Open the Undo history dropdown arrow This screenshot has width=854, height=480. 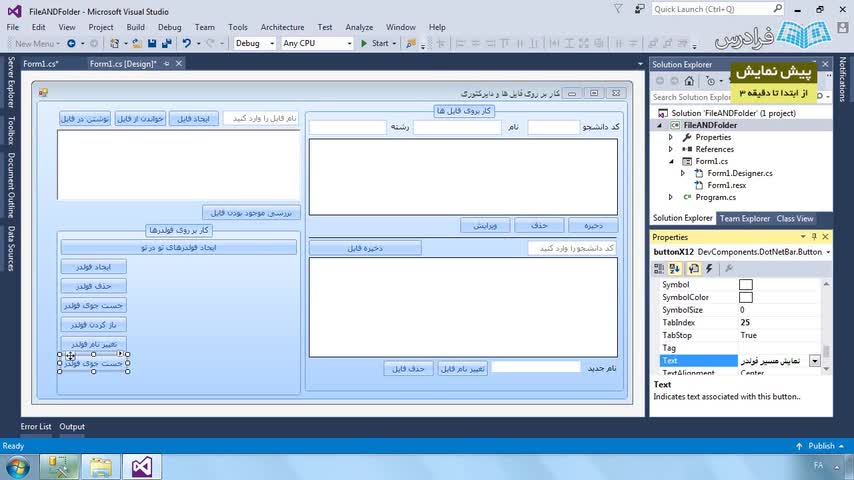point(198,43)
